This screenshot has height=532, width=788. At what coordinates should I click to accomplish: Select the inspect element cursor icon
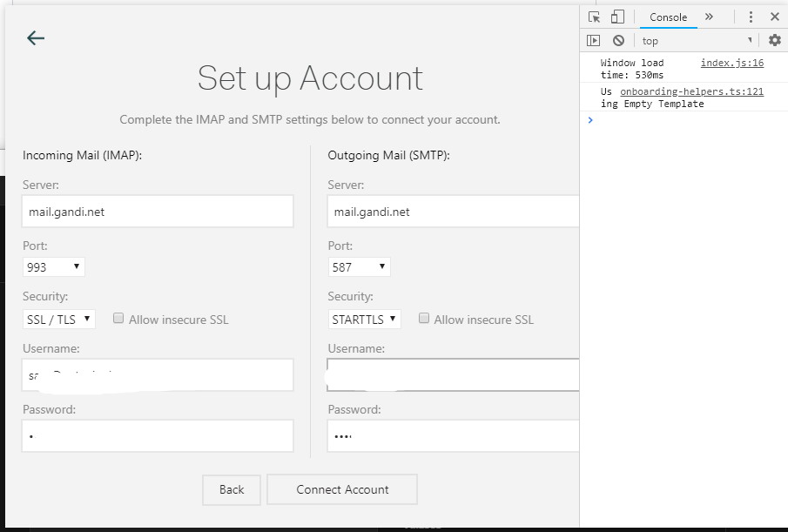(x=594, y=17)
